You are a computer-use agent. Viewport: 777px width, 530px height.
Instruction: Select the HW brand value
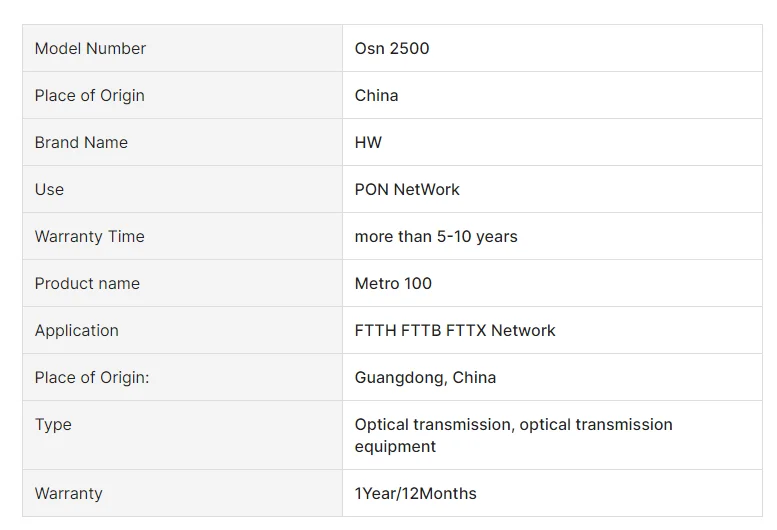368,143
